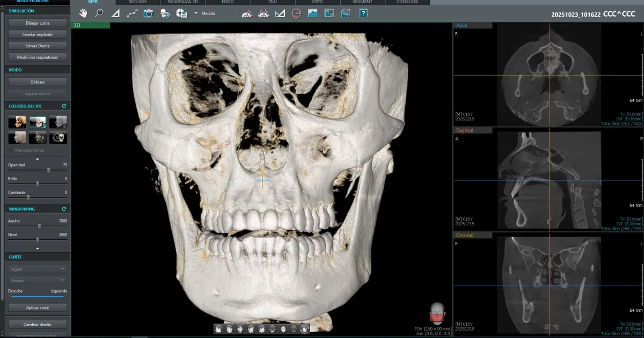
Task: Click the Cambiar diseño button
Action: click(x=38, y=325)
